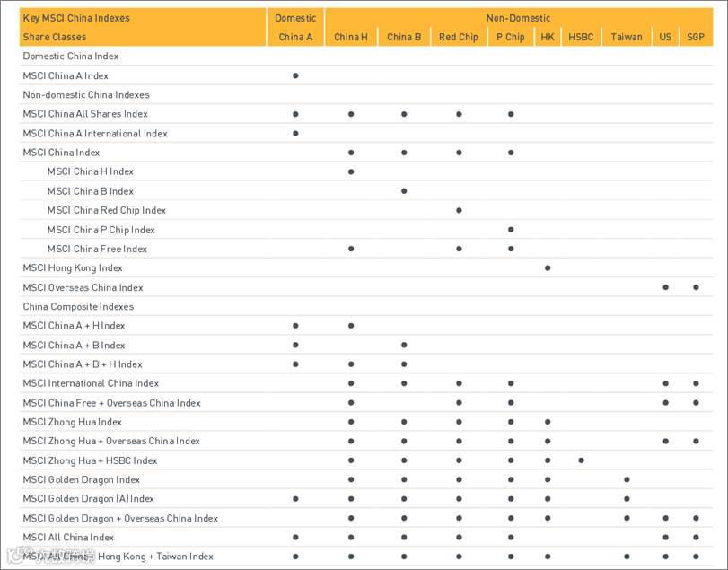Click the 'China A' column header
This screenshot has width=728, height=570.
pyautogui.click(x=295, y=37)
